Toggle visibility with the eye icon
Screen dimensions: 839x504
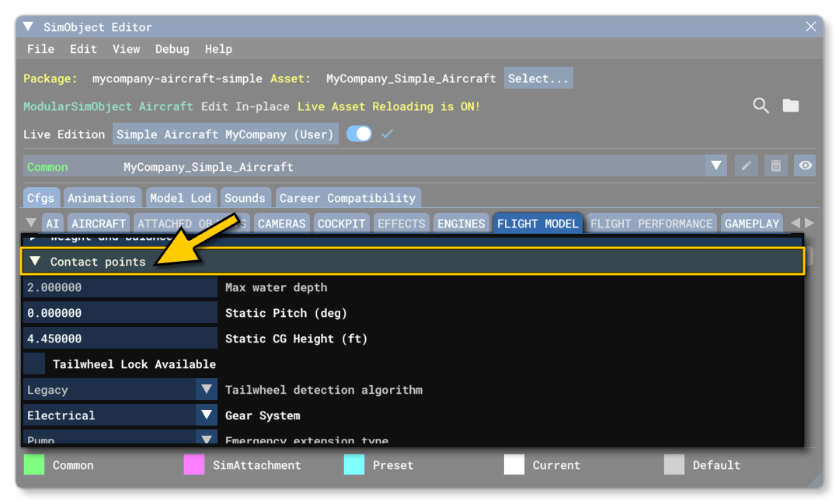pos(806,166)
